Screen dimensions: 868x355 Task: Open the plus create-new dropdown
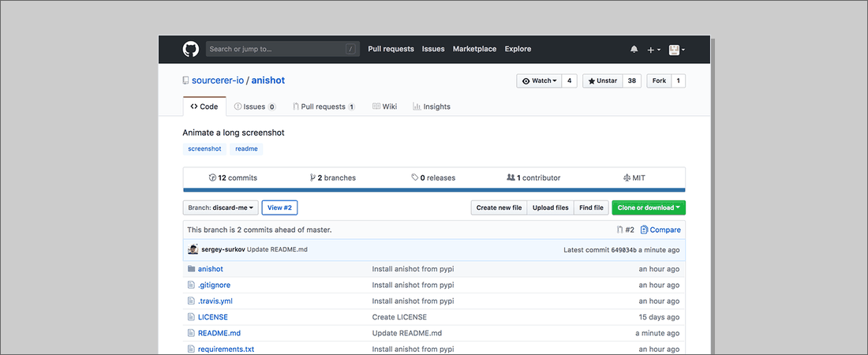point(654,49)
